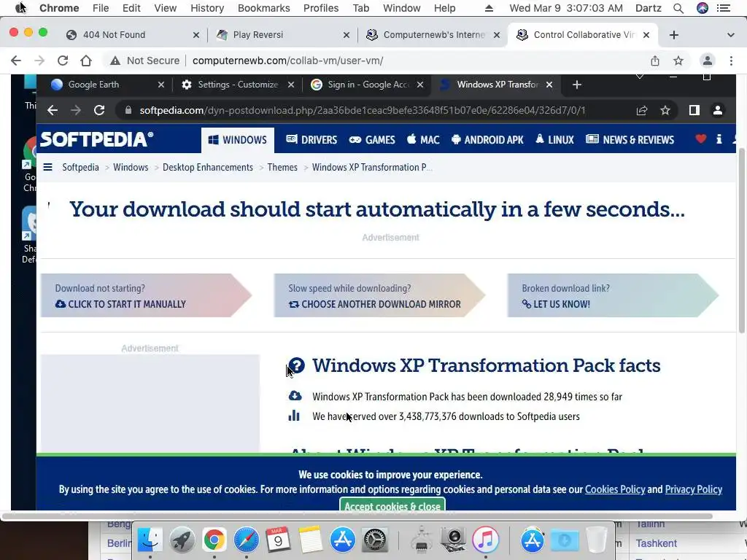Open the outer Chrome profile icon
This screenshot has height=560, width=747.
coord(708,61)
